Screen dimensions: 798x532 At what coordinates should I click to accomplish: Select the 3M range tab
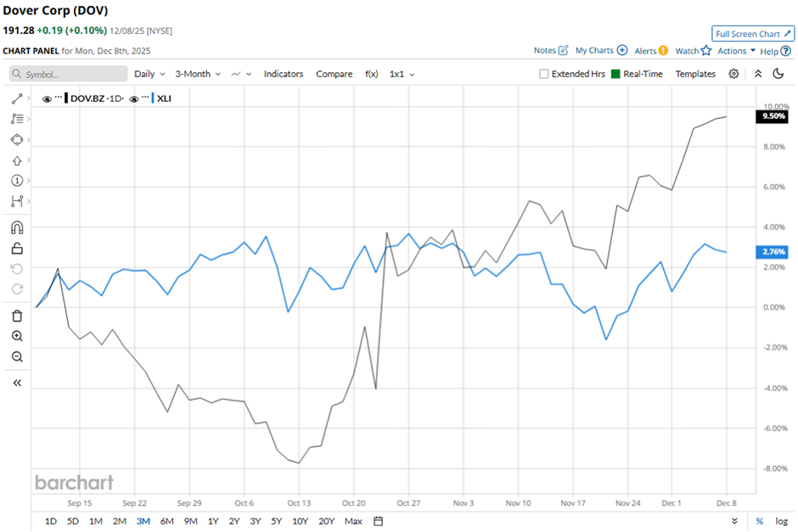143,521
